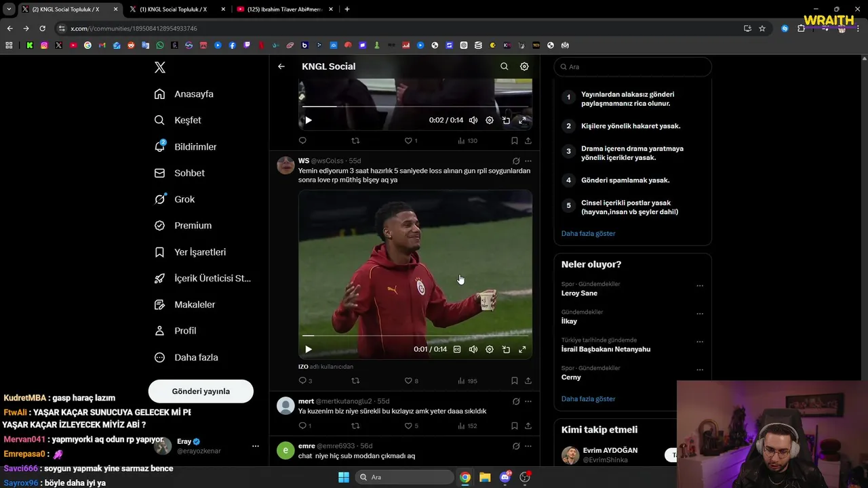Open top video settings gear
The image size is (868, 488).
point(490,120)
